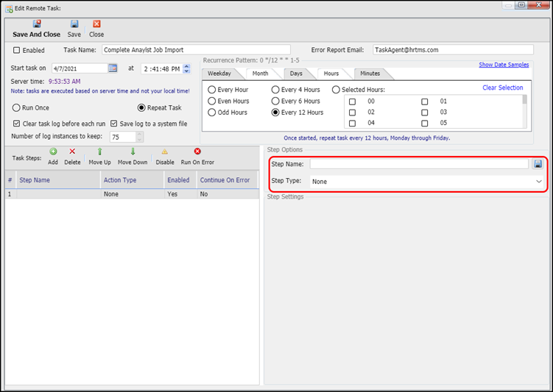Click the start time spinner arrows
This screenshot has width=553, height=392.
(187, 68)
